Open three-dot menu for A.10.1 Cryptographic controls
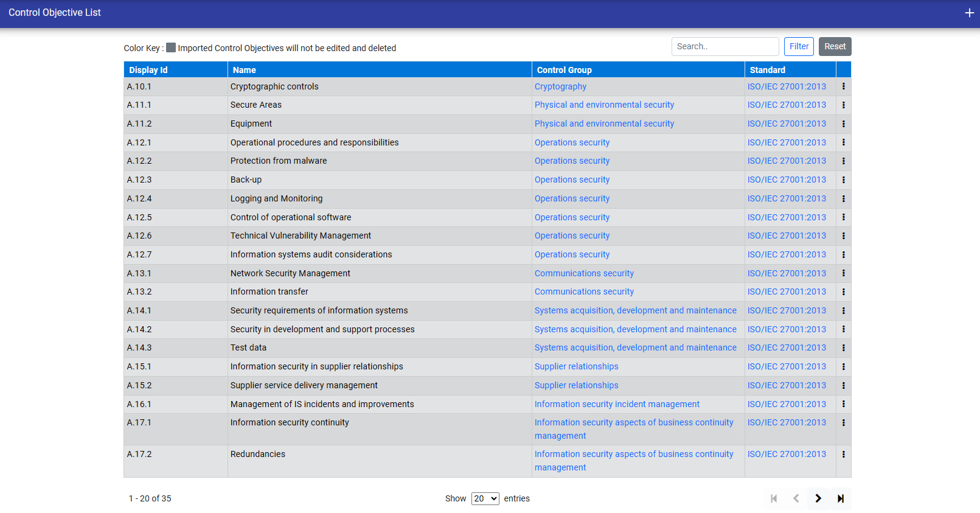Screen dimensions: 980x513 point(843,86)
